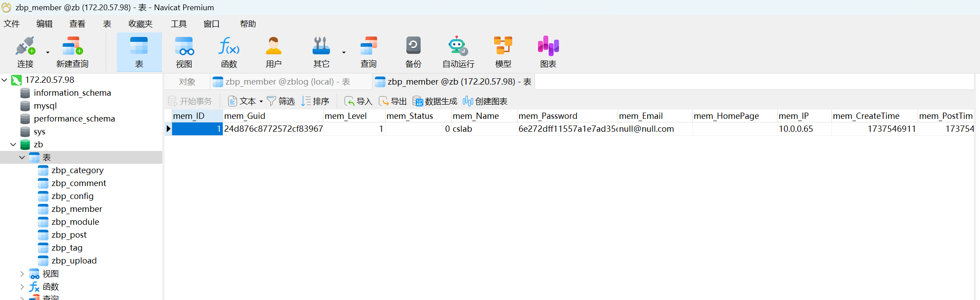Collapse the zb database node

click(x=13, y=145)
